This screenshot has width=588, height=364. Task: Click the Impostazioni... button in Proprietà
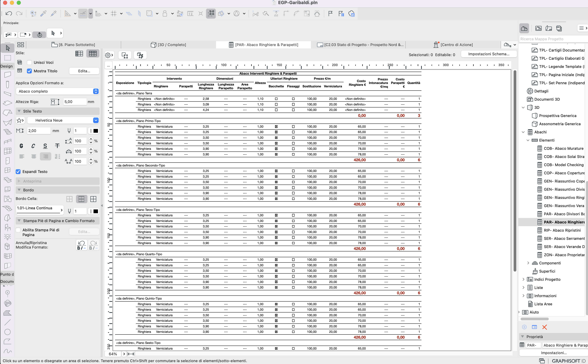coord(554,353)
